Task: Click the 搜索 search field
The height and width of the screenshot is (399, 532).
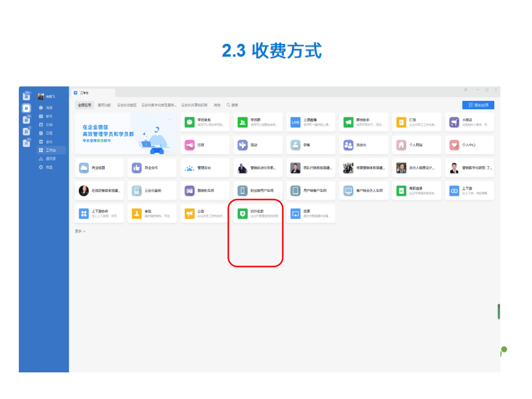Action: click(232, 105)
